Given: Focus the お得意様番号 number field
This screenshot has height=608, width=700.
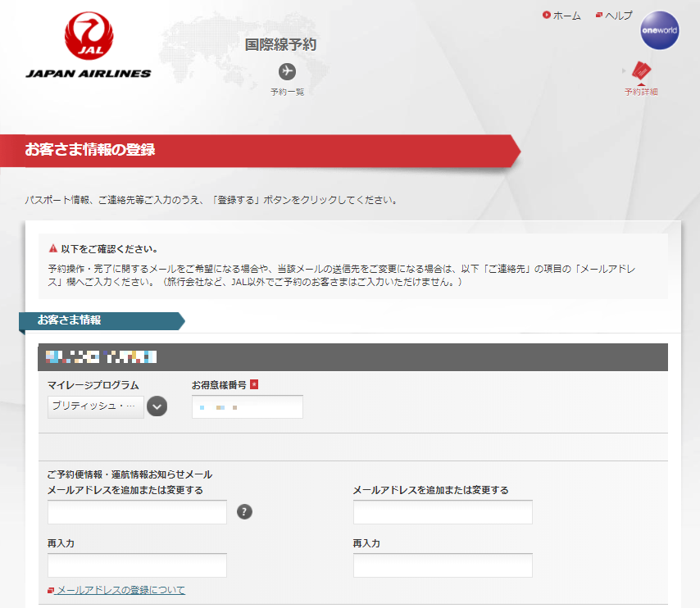Looking at the screenshot, I should click(x=248, y=406).
